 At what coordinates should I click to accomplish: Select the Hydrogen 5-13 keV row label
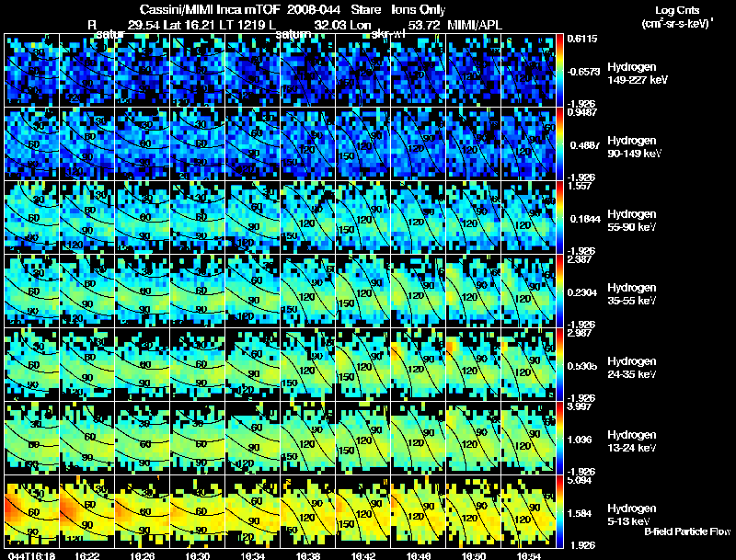[x=632, y=515]
